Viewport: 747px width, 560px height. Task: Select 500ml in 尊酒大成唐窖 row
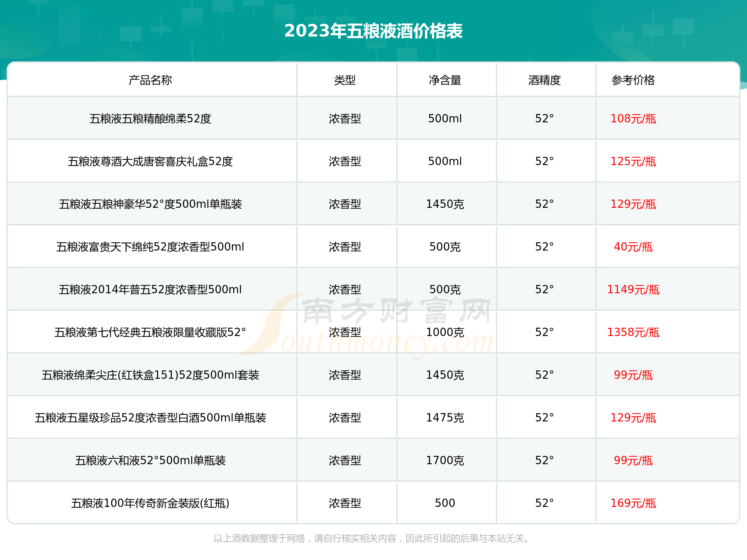tap(445, 161)
